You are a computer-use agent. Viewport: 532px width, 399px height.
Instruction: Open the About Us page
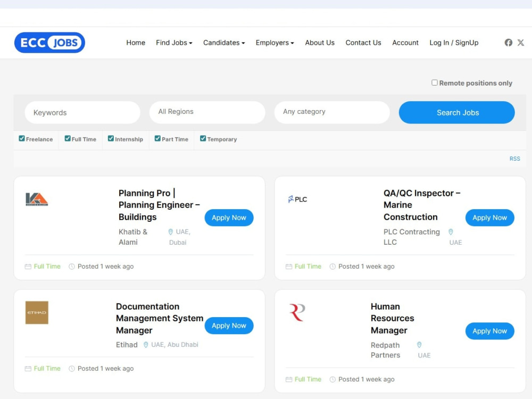tap(320, 43)
